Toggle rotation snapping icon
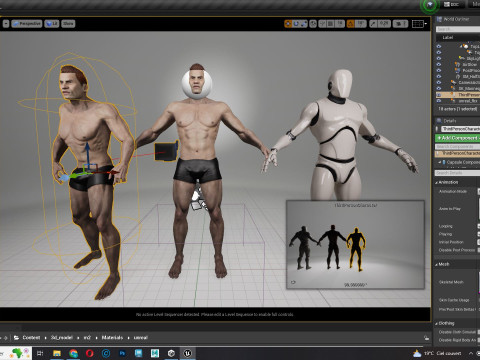 pos(351,24)
